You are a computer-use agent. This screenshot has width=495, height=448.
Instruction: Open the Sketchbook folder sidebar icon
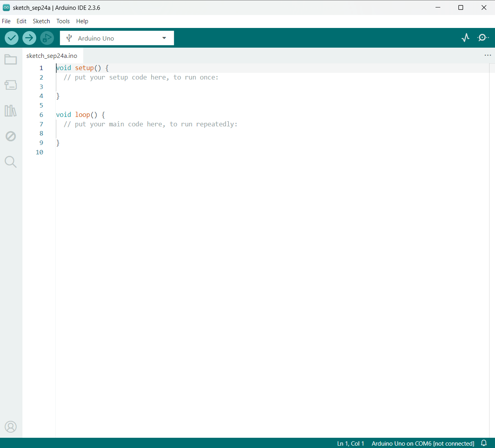tap(11, 59)
